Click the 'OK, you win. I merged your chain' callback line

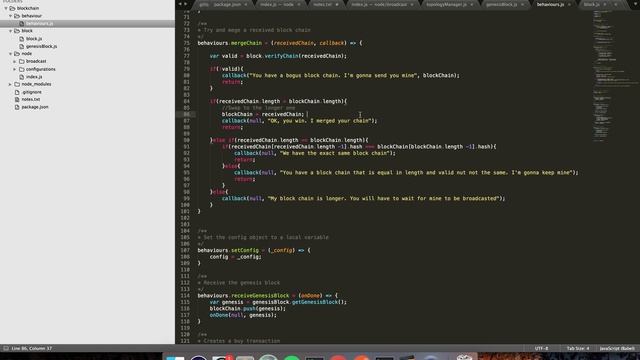[x=299, y=121]
